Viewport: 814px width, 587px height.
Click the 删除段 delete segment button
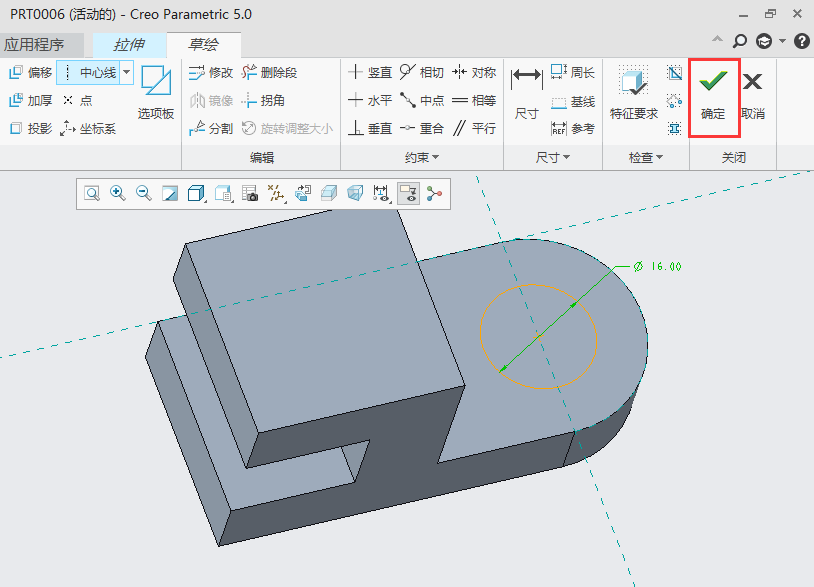tap(270, 72)
